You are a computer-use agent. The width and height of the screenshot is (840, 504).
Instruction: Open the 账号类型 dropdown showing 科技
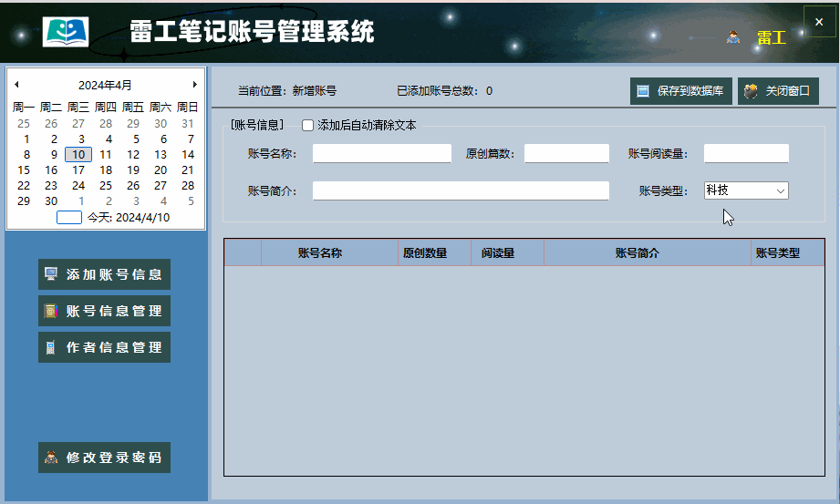(746, 190)
